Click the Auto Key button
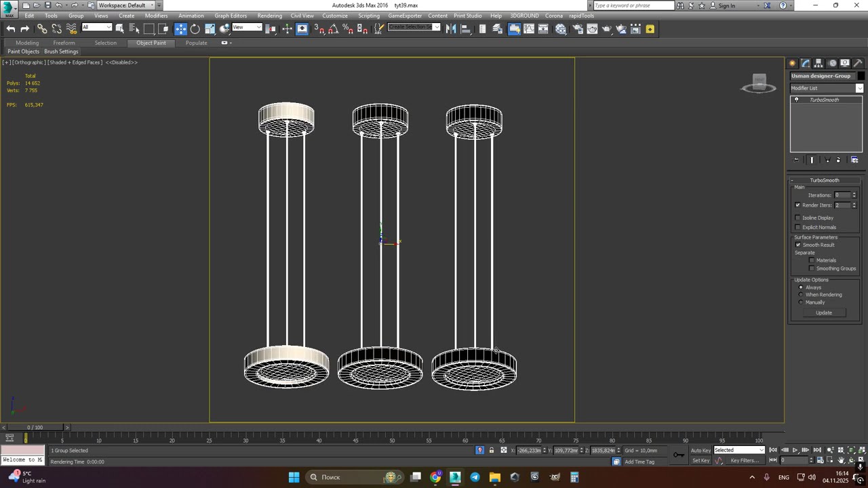This screenshot has width=868, height=488. tap(701, 450)
